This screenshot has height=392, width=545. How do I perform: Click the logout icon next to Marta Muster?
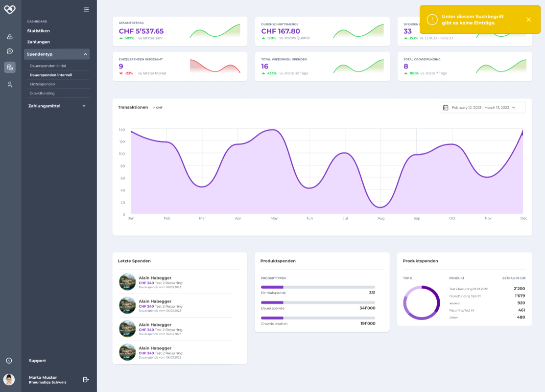click(86, 379)
